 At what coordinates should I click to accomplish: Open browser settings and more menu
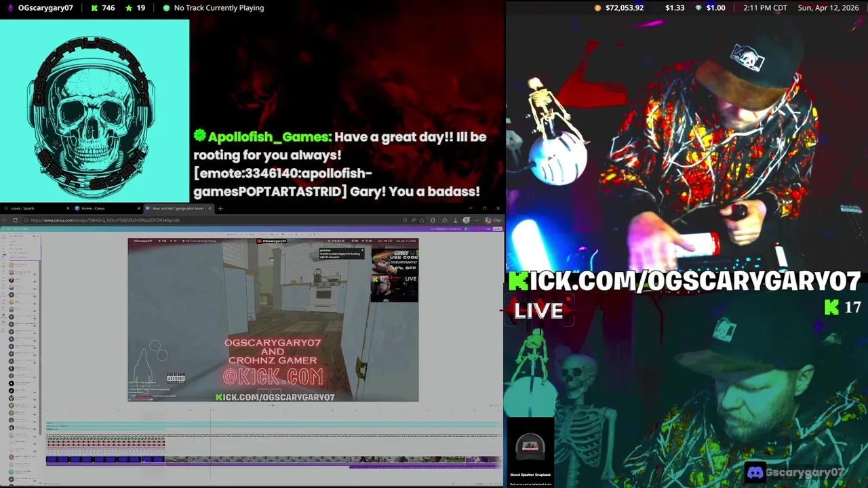(477, 220)
